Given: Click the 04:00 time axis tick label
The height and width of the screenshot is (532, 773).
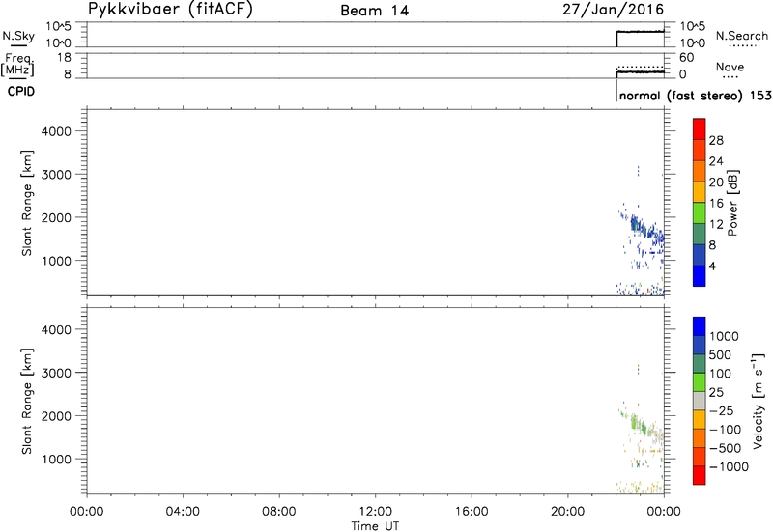Looking at the screenshot, I should click(183, 512).
